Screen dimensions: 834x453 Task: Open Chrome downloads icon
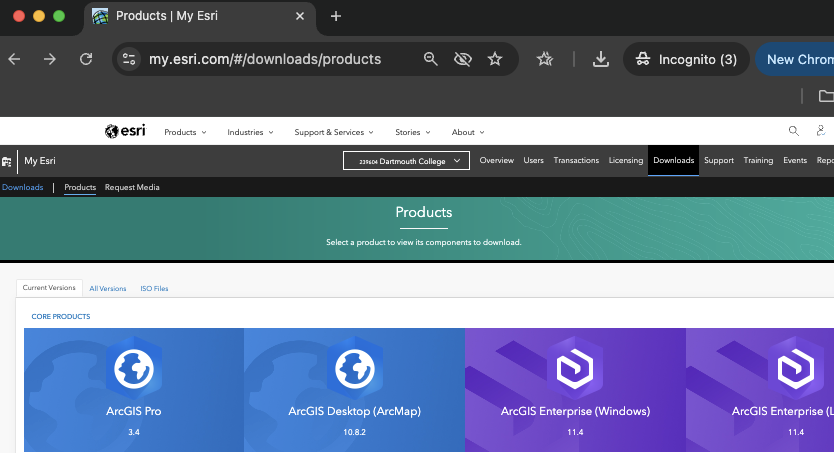601,59
